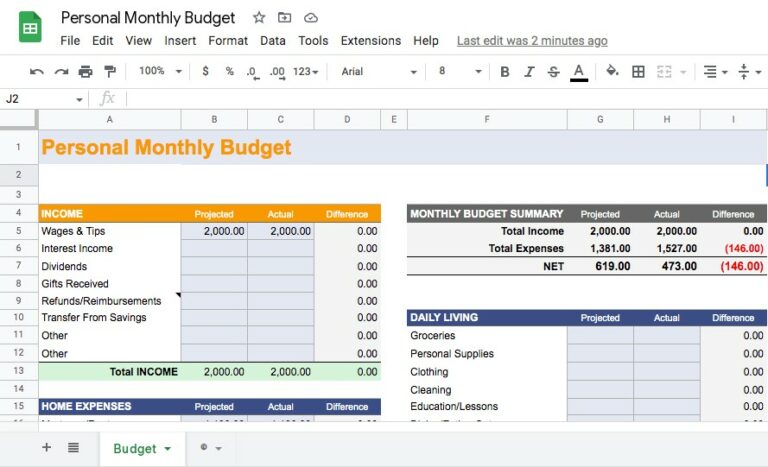Check the cloud document status icon
The image size is (768, 467).
[311, 18]
